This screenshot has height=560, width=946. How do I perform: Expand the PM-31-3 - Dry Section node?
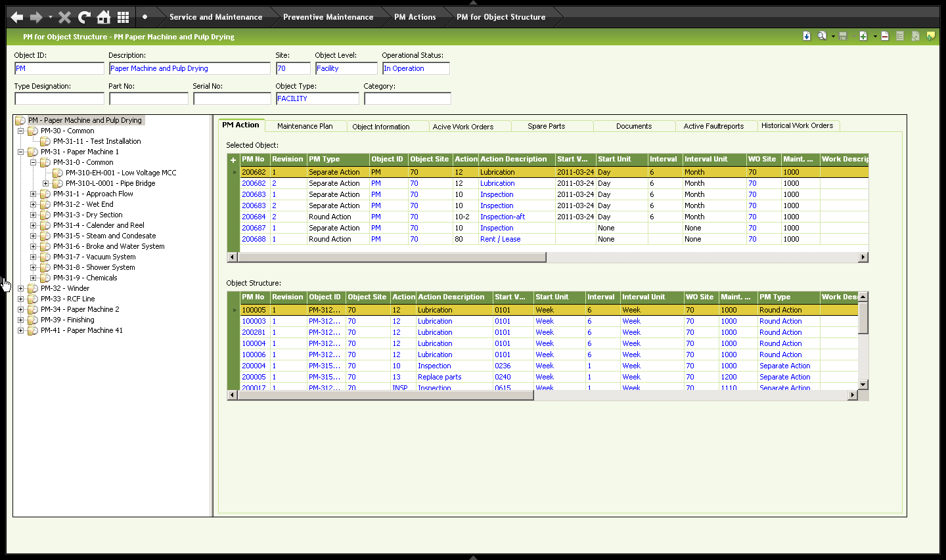coord(33,215)
